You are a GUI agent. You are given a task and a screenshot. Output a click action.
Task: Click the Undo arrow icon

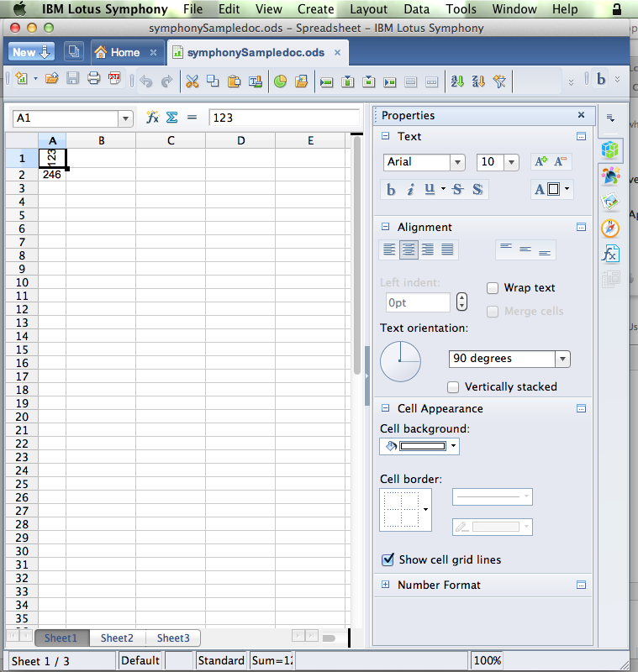click(146, 81)
